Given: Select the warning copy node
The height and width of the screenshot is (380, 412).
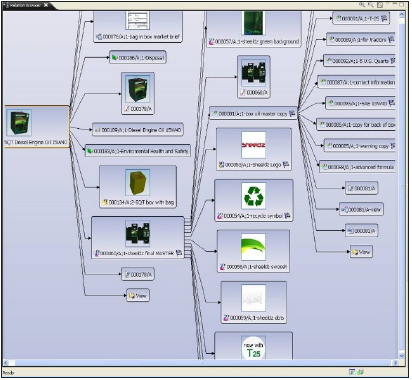Looking at the screenshot, I should pos(360,146).
